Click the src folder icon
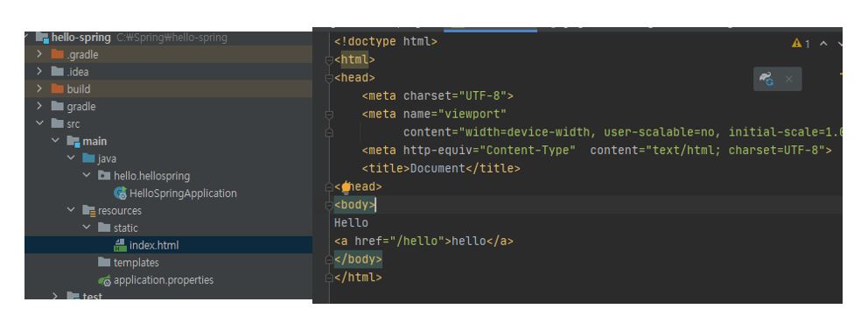 tap(57, 123)
